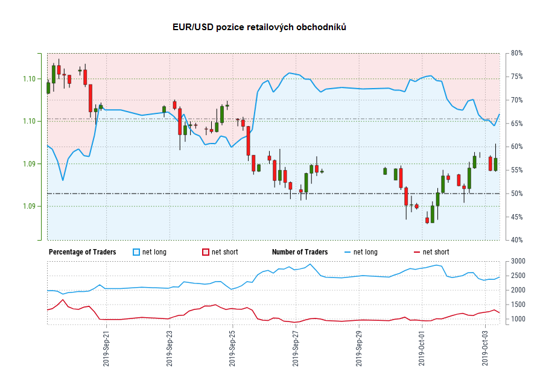Select net long label beside blue line marker

(366, 252)
